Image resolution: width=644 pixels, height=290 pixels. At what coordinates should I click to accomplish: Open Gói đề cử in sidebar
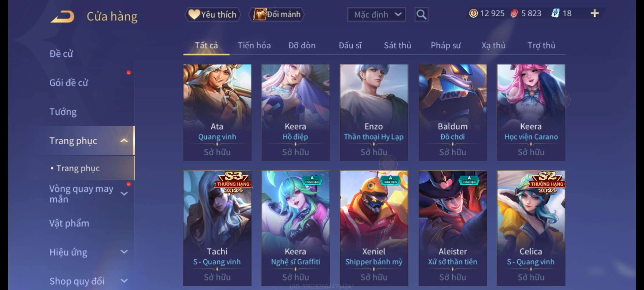pos(68,83)
